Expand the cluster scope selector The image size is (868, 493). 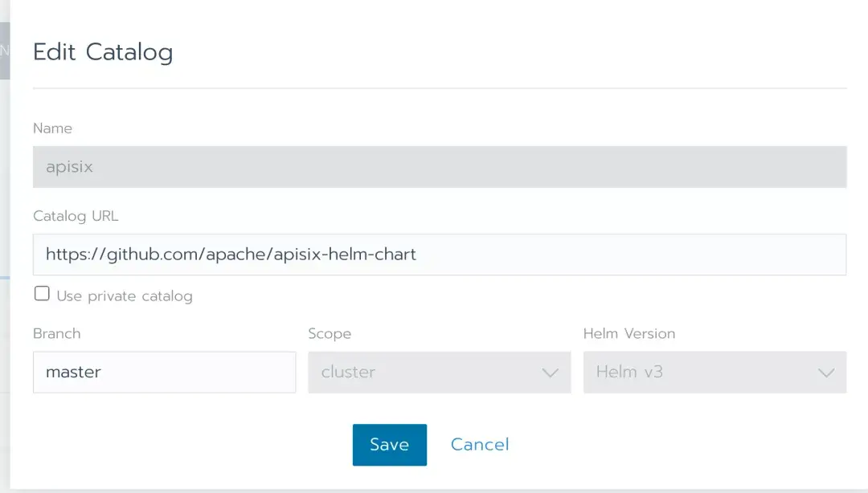(x=440, y=372)
